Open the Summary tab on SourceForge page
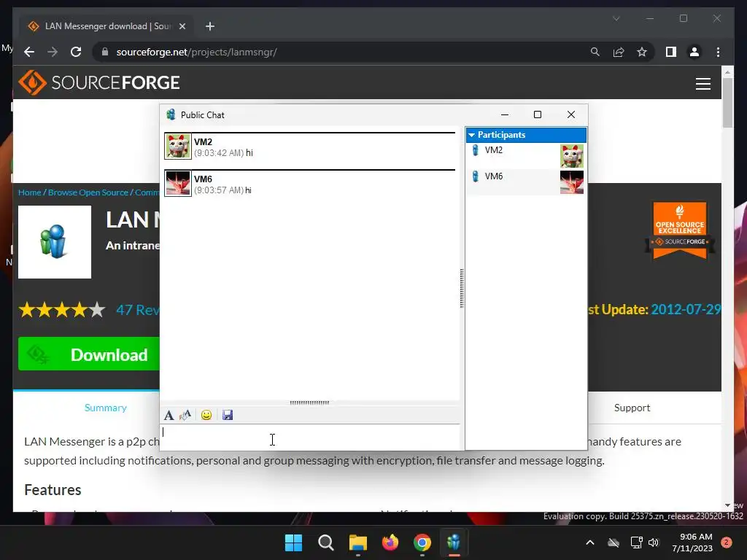The image size is (747, 560). click(105, 408)
